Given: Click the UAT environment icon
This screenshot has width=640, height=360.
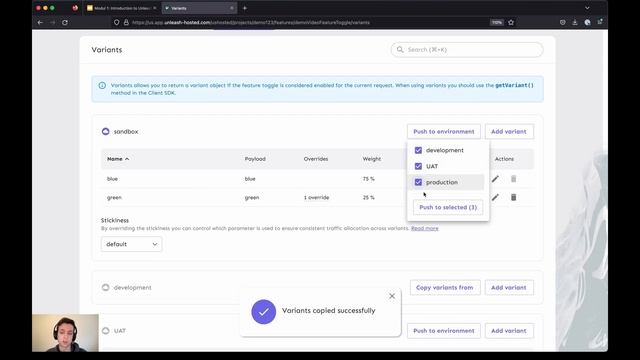Looking at the screenshot, I should coord(105,331).
